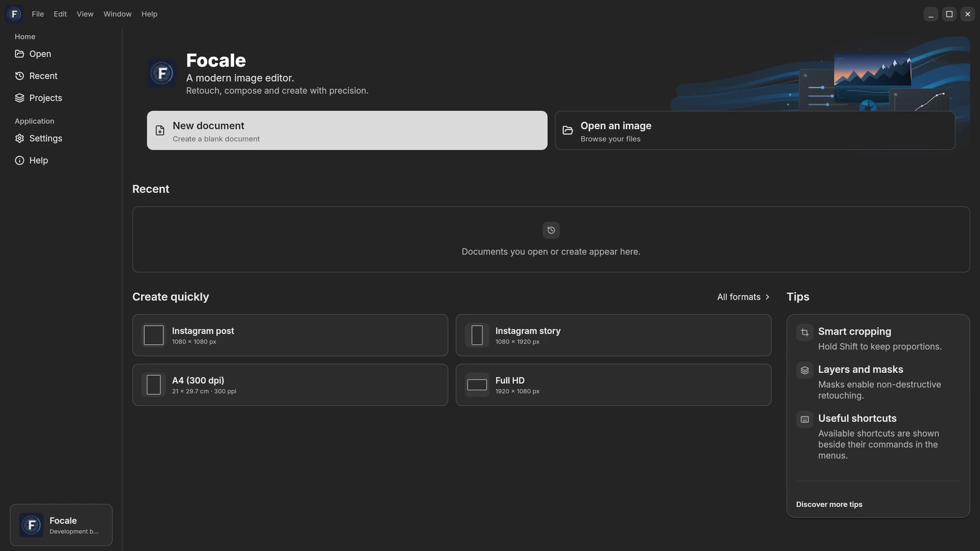Click the large Focale logo in the header
The height and width of the screenshot is (551, 980).
click(x=162, y=73)
